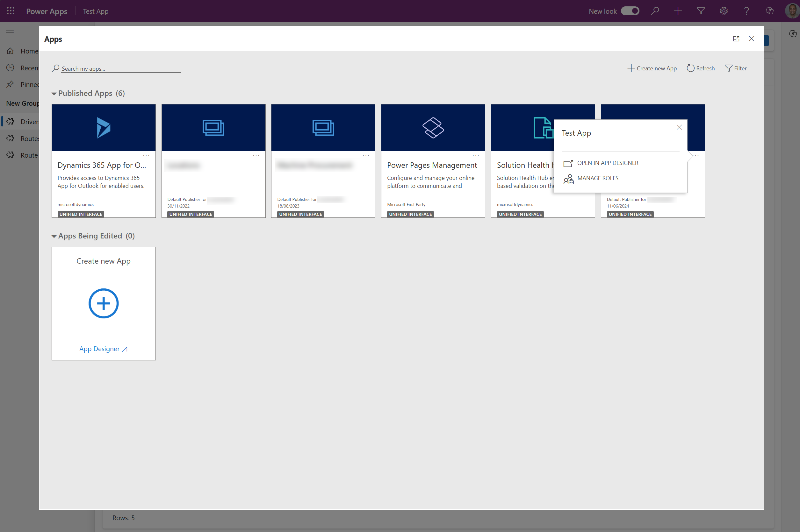The width and height of the screenshot is (800, 532).
Task: Refresh the apps list
Action: coord(701,68)
